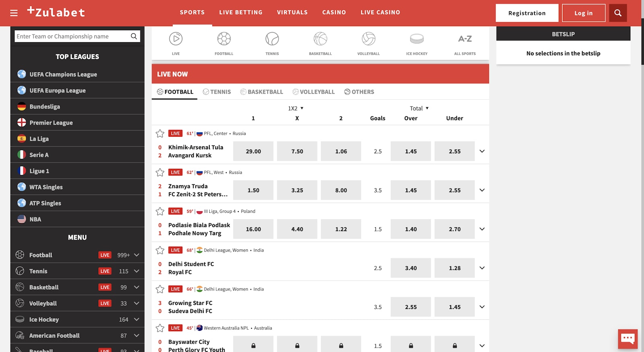Star the Znamya Truda match

point(160,173)
